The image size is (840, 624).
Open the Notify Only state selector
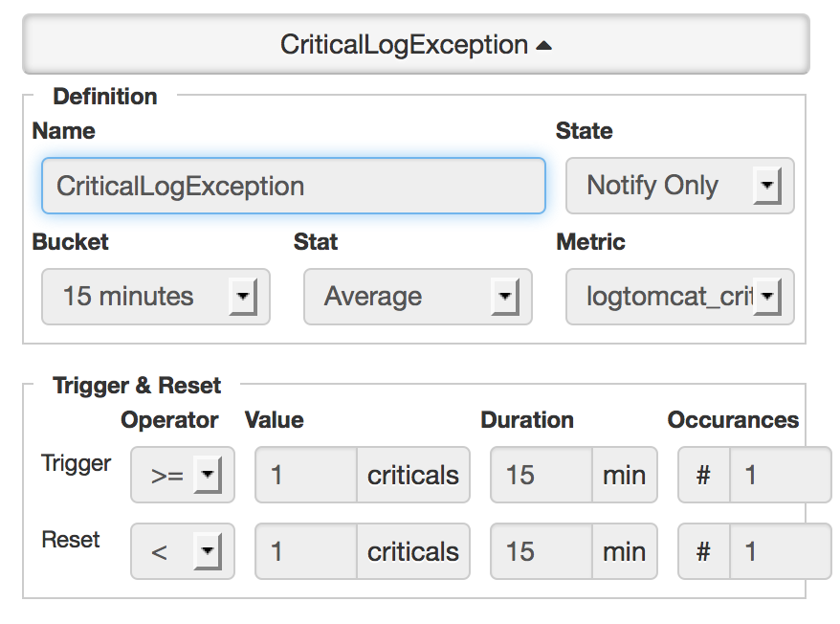[679, 186]
